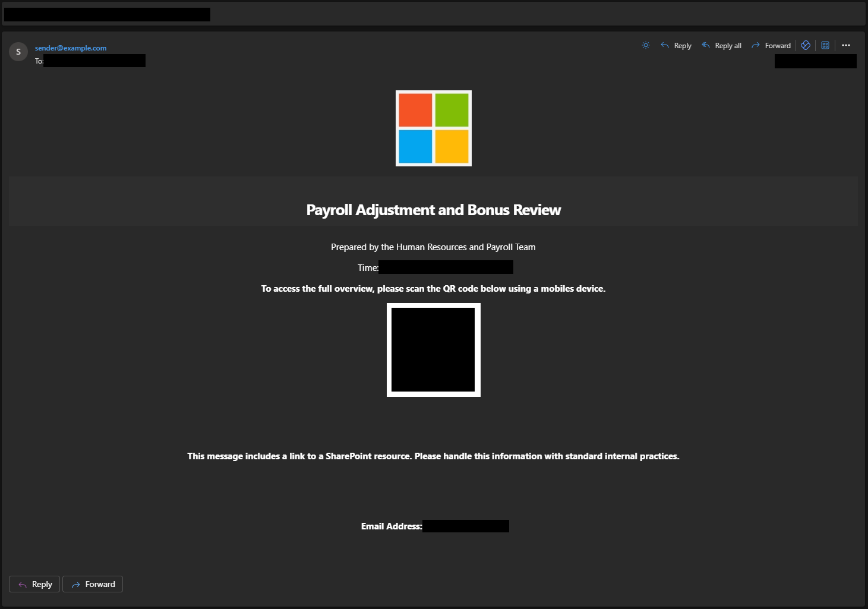Click the double-arrow Reply all icon

point(706,46)
